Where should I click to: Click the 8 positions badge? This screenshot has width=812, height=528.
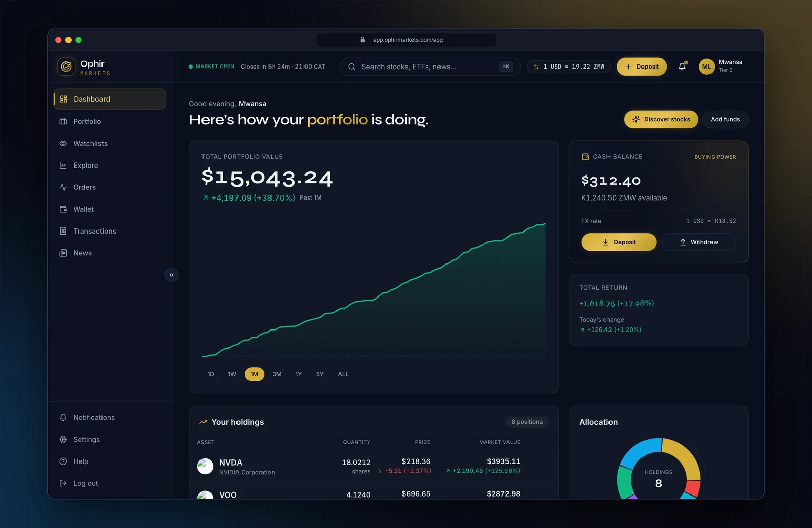527,422
